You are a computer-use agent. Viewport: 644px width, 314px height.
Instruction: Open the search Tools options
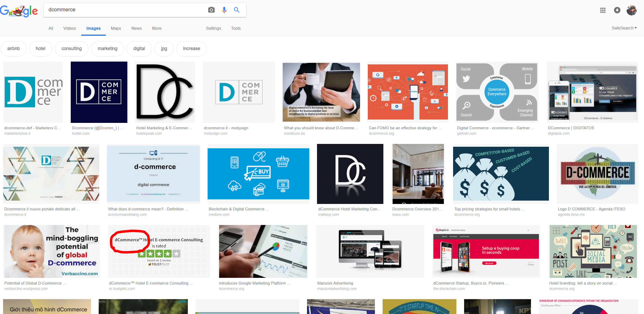coord(236,28)
